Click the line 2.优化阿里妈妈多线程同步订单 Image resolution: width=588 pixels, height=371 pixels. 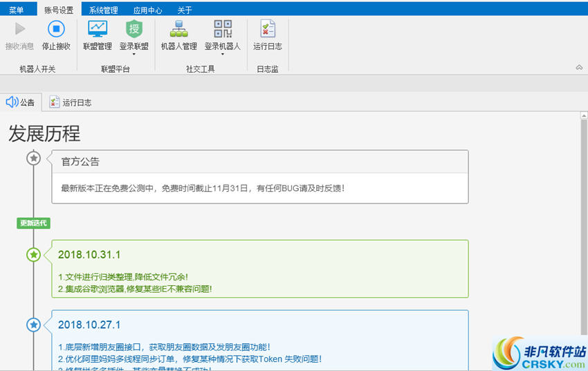190,359
